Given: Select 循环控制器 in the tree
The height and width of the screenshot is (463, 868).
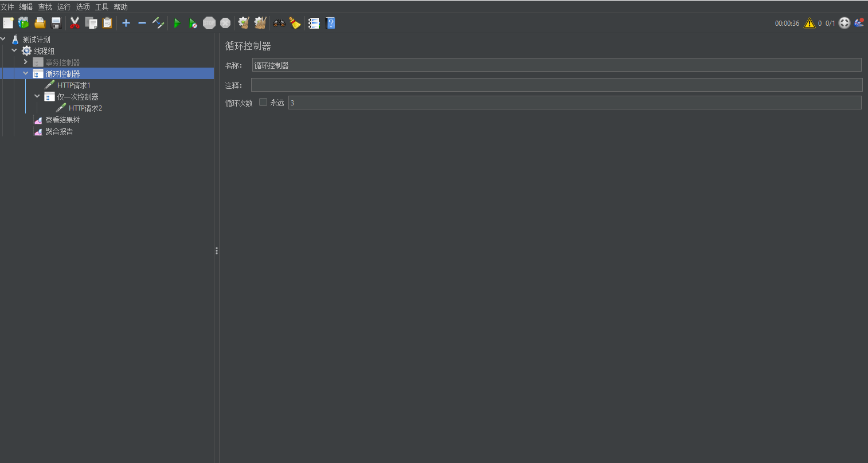Looking at the screenshot, I should pos(62,74).
